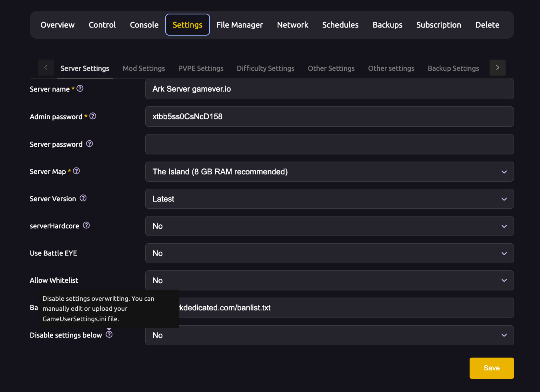
Task: Open the Server Map dropdown
Action: 329,172
